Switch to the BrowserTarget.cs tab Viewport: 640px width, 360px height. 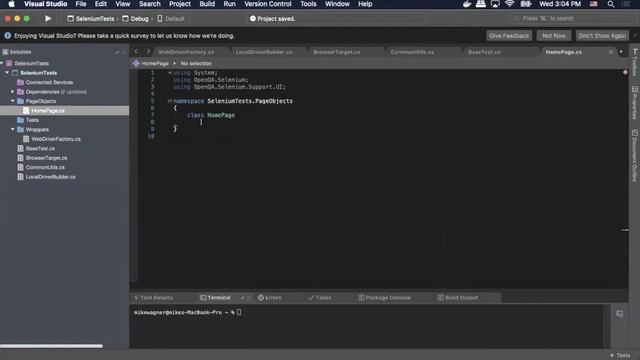click(336, 52)
